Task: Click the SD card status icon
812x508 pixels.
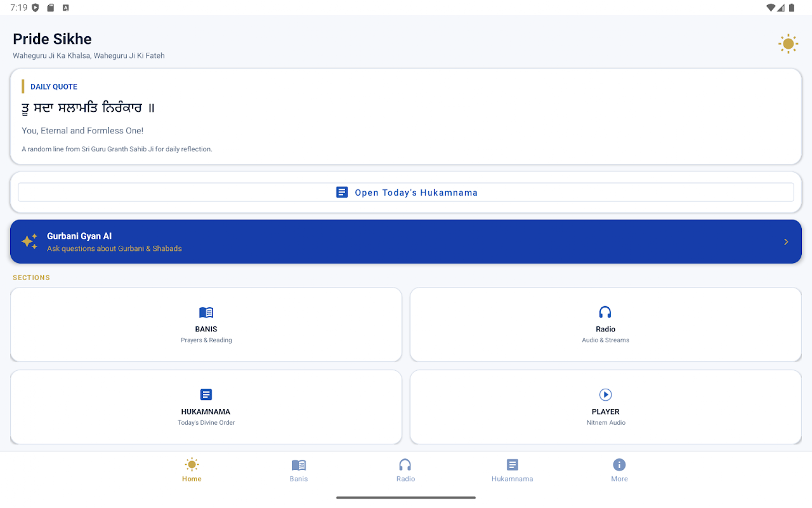Action: pos(51,8)
